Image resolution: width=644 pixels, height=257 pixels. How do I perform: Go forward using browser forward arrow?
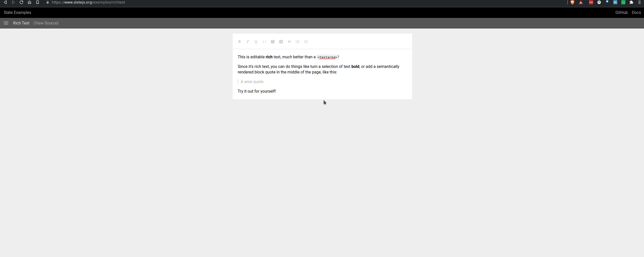13,2
